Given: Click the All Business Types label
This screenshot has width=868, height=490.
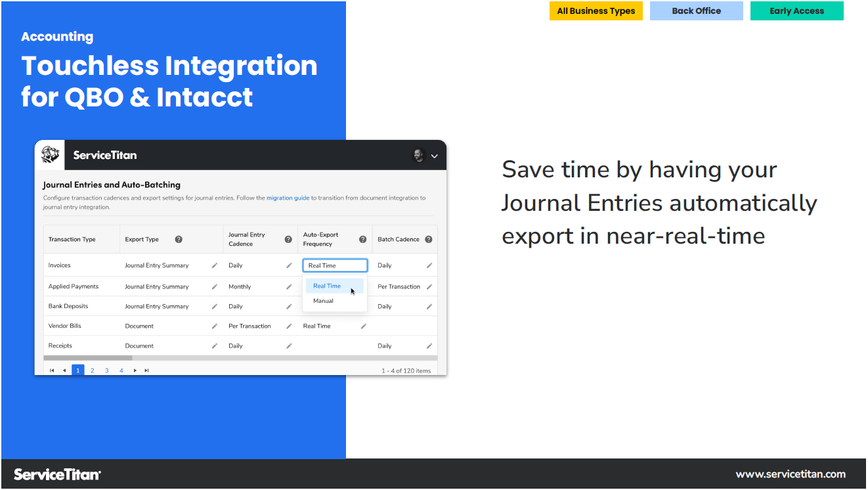Looking at the screenshot, I should [x=596, y=11].
